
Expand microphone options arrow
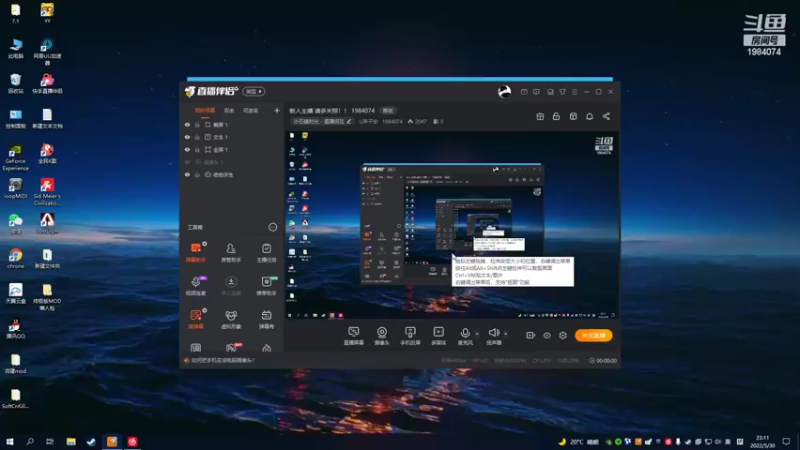click(477, 334)
